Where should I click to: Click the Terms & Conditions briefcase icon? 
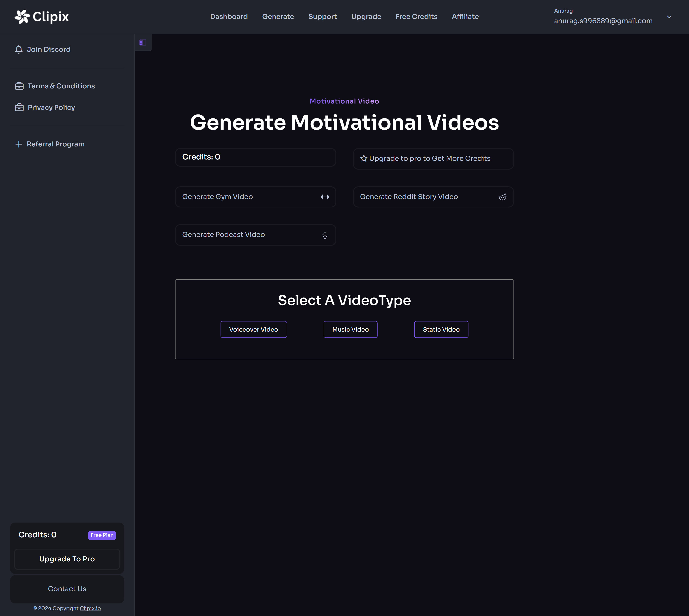pos(19,86)
